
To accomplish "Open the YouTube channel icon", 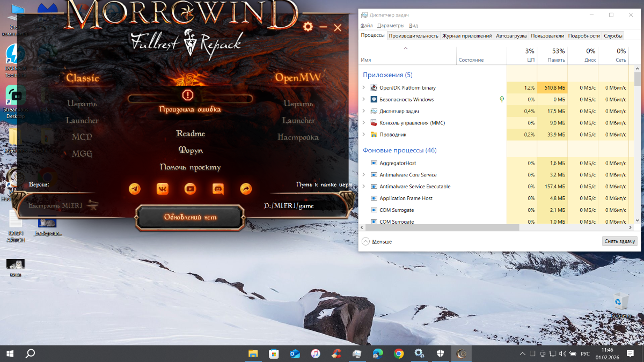I will tap(190, 189).
